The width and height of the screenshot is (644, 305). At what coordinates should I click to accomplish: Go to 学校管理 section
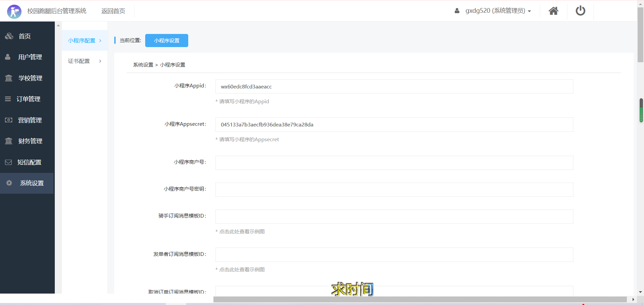[30, 78]
